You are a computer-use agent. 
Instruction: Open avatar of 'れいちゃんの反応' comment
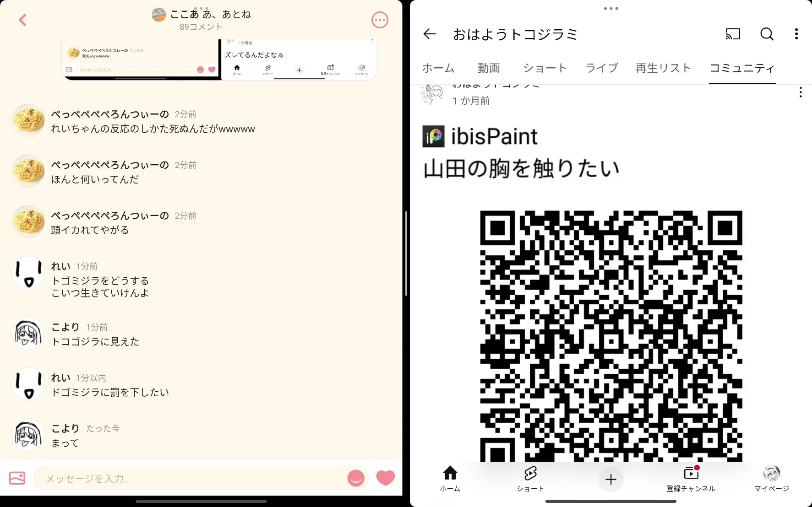click(28, 120)
